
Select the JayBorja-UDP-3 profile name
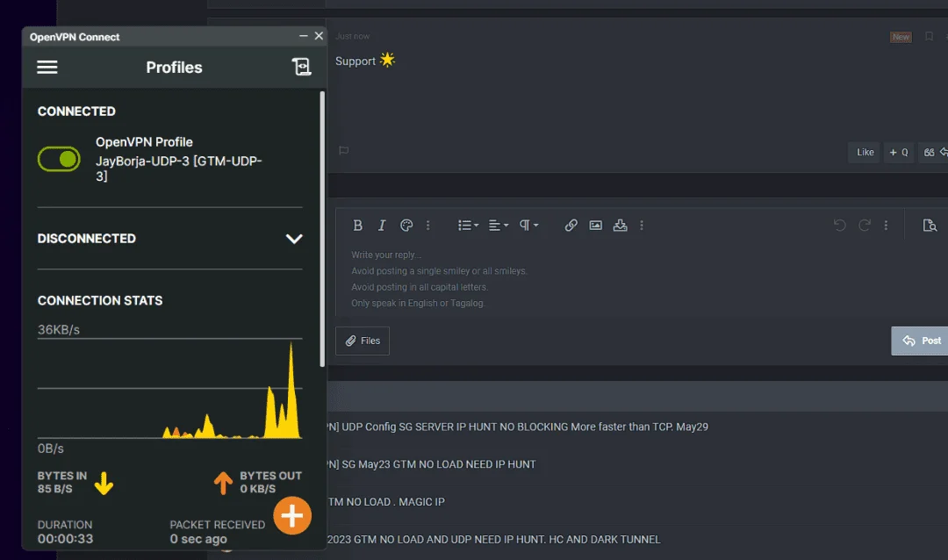(178, 169)
